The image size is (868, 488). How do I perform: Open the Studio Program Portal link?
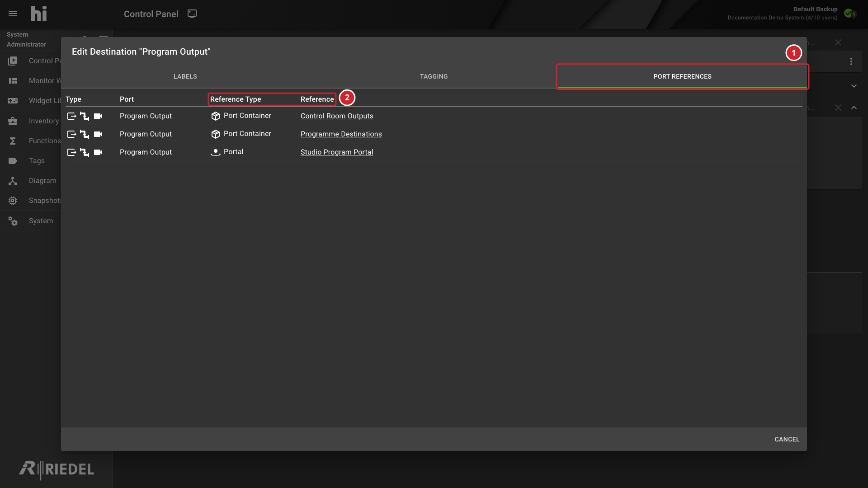click(337, 152)
